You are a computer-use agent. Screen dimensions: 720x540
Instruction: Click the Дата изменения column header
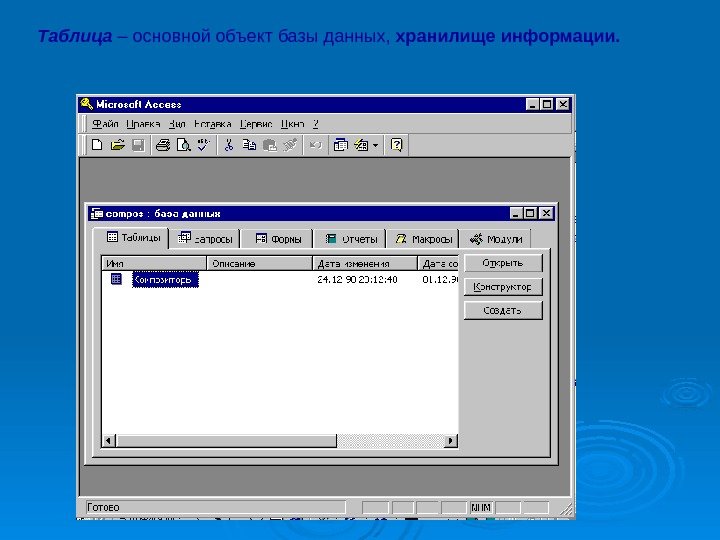[x=365, y=264]
